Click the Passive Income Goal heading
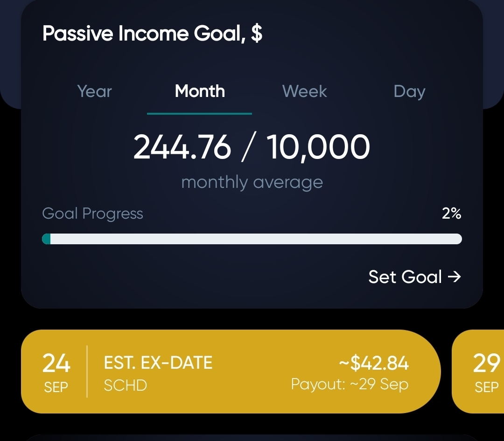The height and width of the screenshot is (441, 504). coord(152,34)
